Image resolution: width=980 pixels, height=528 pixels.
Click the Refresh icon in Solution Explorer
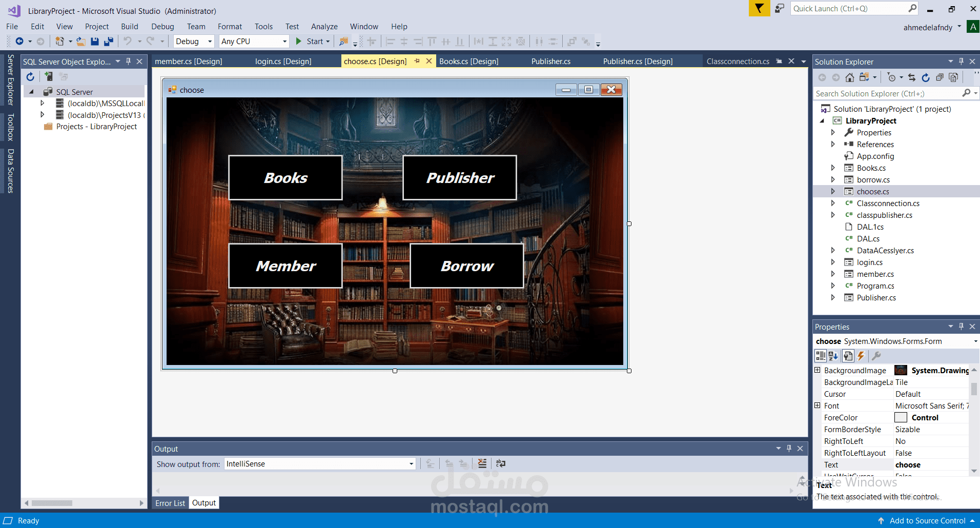click(925, 77)
